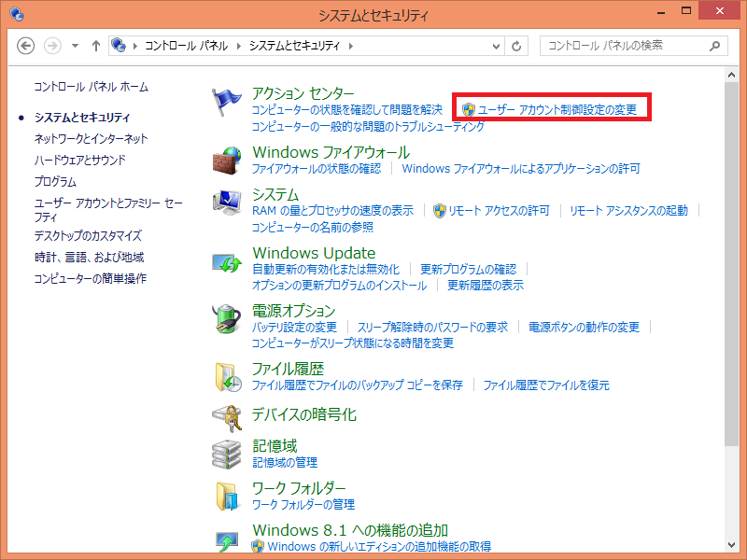The image size is (747, 560).
Task: Expand arrow after システムとセキュリティ in breadcrumb
Action: tap(351, 46)
